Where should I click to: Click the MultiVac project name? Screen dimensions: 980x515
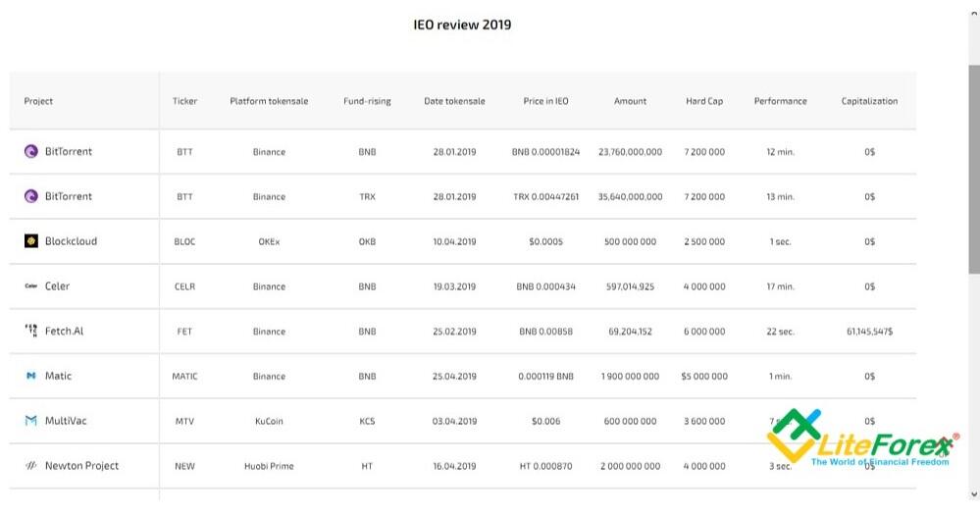[x=66, y=421]
